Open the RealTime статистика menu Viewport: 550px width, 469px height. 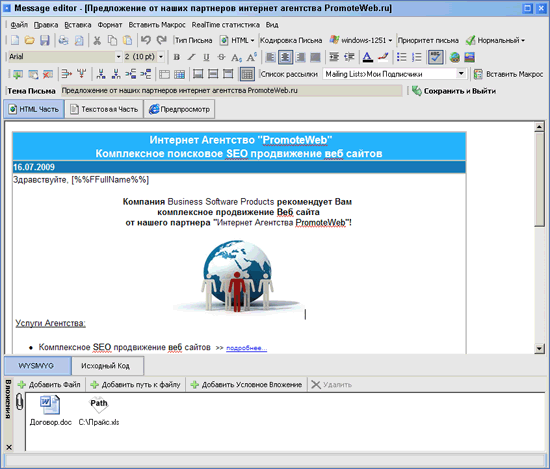[x=226, y=25]
